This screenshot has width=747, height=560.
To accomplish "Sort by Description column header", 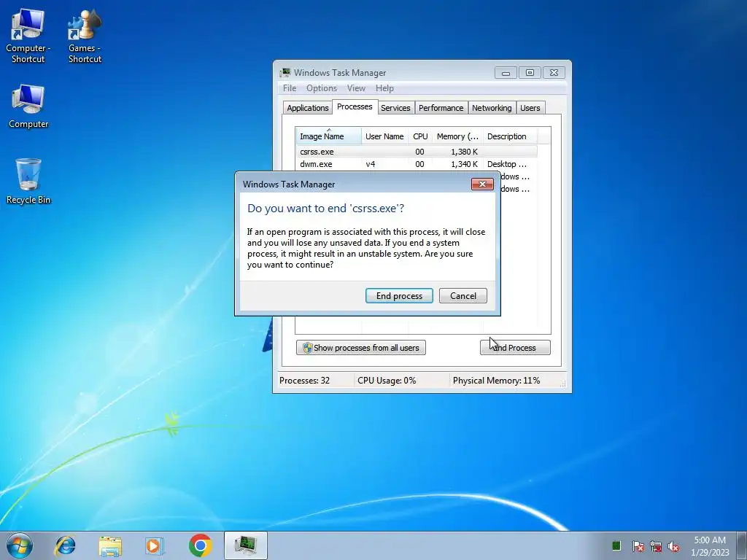I will point(510,136).
